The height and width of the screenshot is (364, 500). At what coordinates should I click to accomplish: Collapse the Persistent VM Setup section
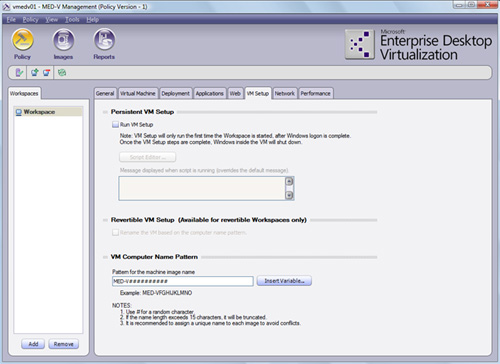[105, 112]
